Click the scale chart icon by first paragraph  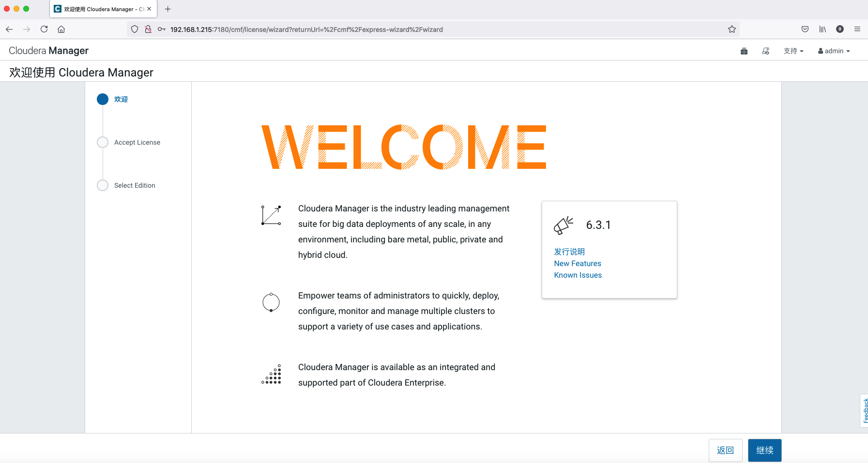(271, 215)
